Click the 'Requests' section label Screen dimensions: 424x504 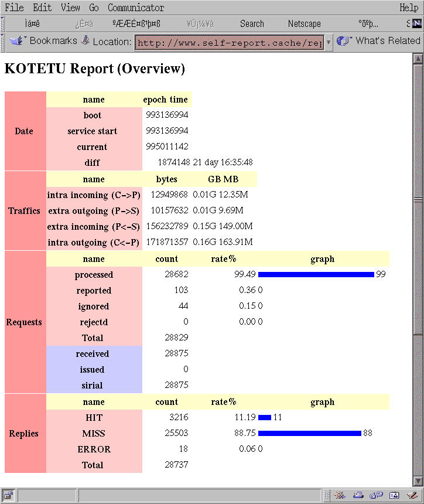coord(24,322)
